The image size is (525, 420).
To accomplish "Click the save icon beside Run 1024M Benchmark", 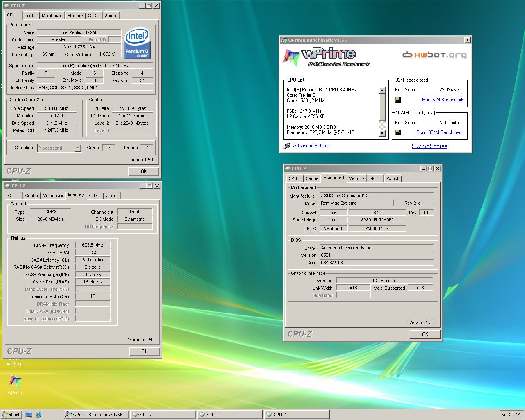I will click(x=398, y=132).
